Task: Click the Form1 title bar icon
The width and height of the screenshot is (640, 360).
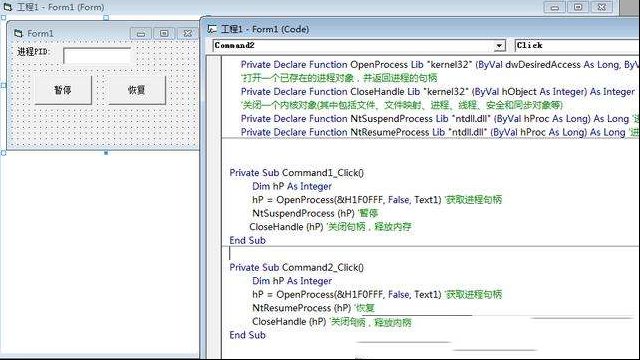Action: tap(18, 33)
